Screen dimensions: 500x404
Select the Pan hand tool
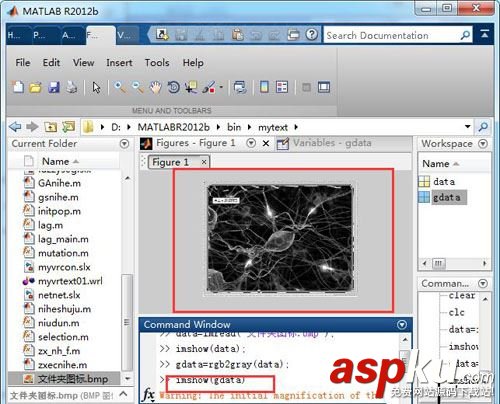[x=155, y=88]
